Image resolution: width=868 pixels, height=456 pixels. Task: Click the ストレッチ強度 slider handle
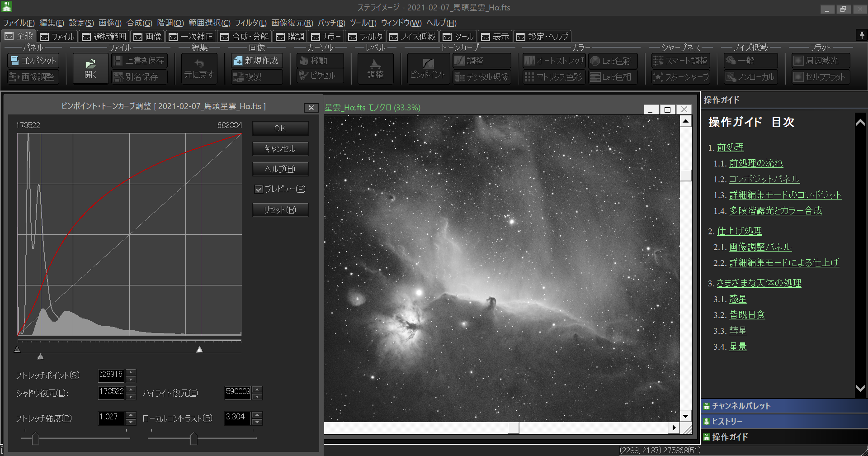pyautogui.click(x=35, y=438)
